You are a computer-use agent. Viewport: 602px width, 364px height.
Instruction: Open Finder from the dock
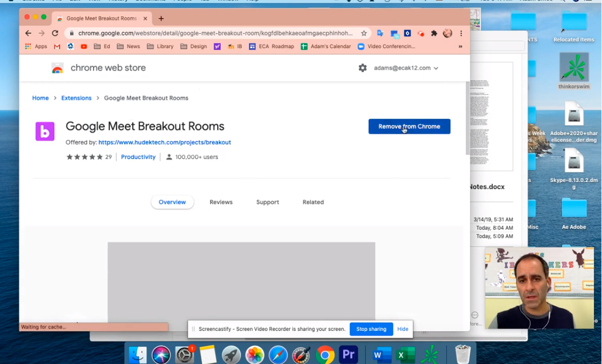(x=137, y=354)
